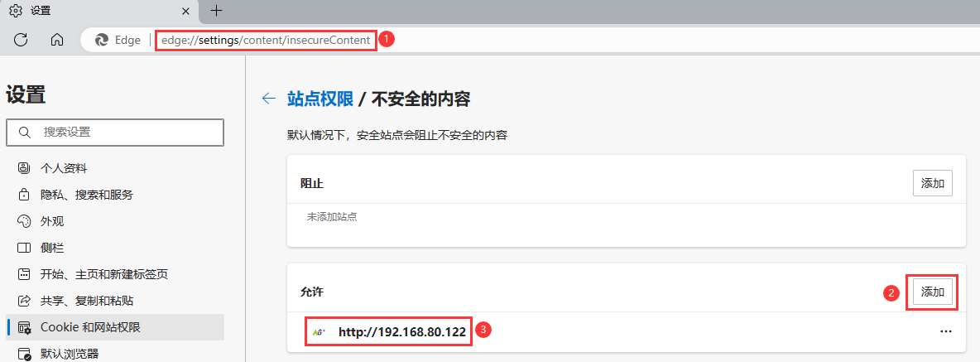Open more actions menu for 192.168.80.122
This screenshot has height=362, width=980.
[945, 331]
